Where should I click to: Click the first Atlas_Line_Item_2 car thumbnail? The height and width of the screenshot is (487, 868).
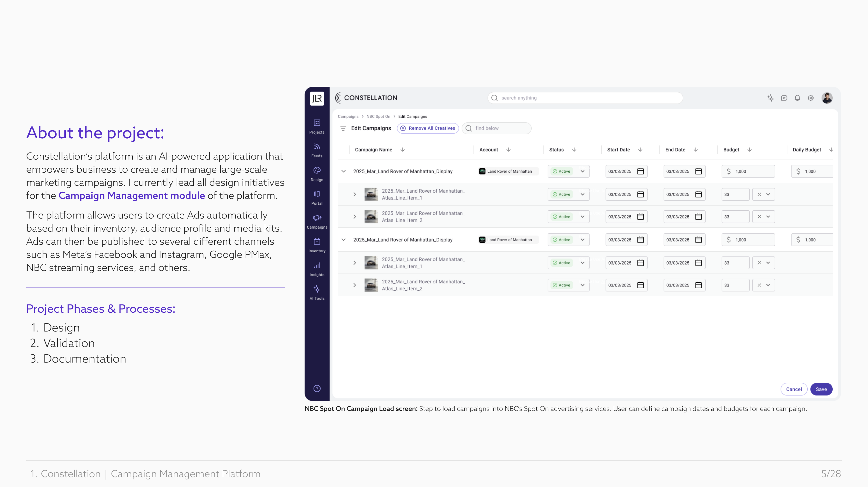click(371, 217)
